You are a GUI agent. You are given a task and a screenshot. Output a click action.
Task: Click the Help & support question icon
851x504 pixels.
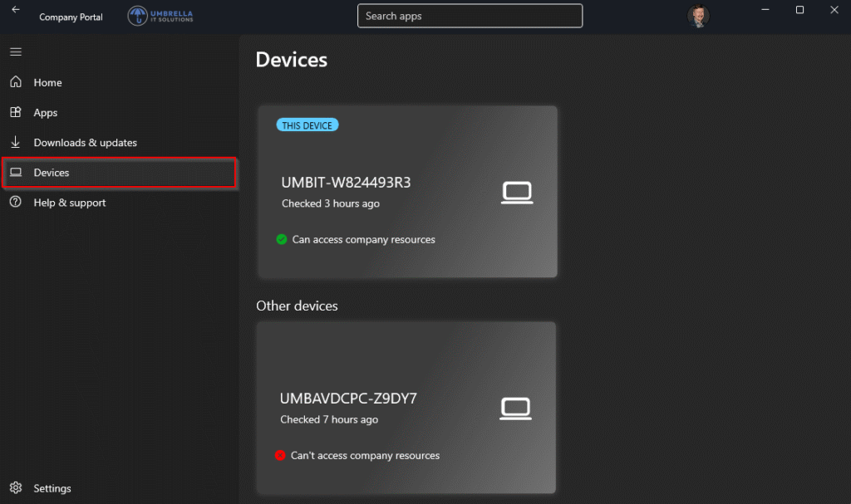coord(15,203)
